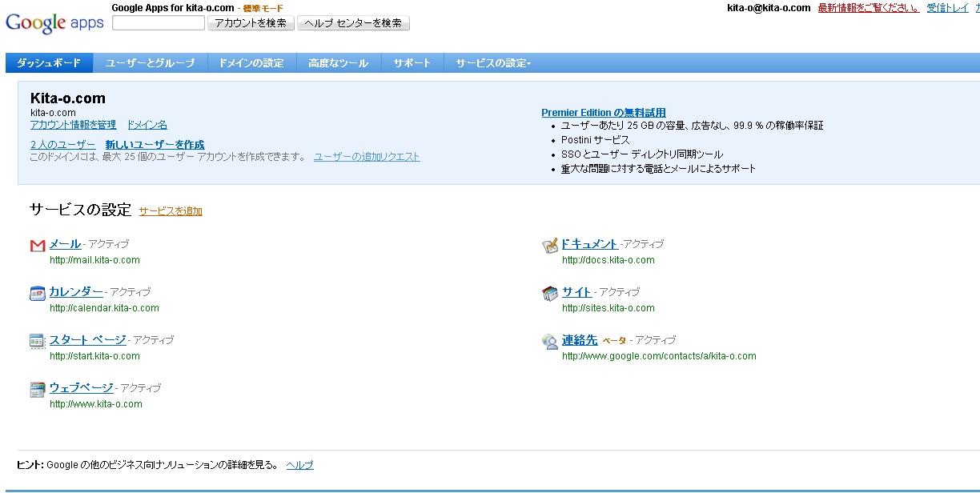Click the Google apps logo

tap(54, 23)
